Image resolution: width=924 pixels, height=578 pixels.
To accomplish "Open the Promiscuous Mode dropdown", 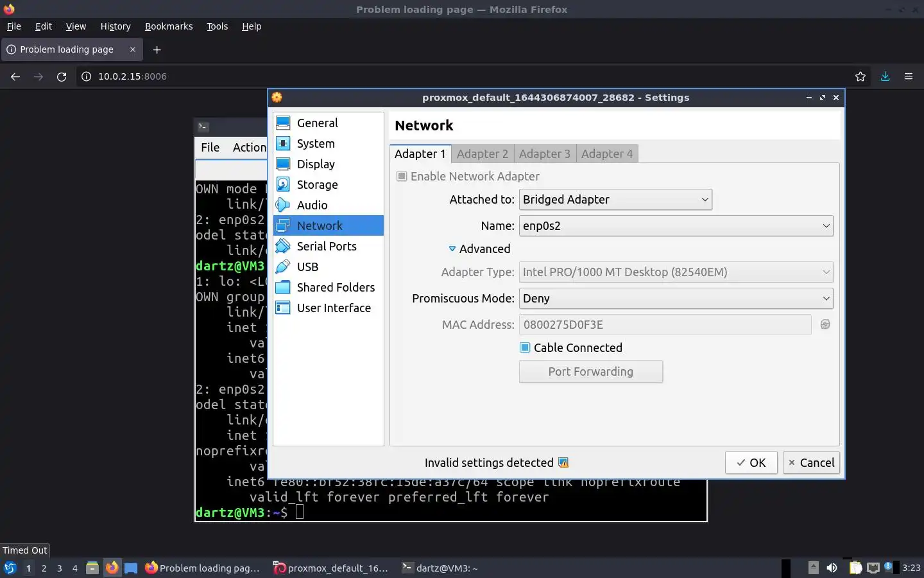I will click(676, 298).
